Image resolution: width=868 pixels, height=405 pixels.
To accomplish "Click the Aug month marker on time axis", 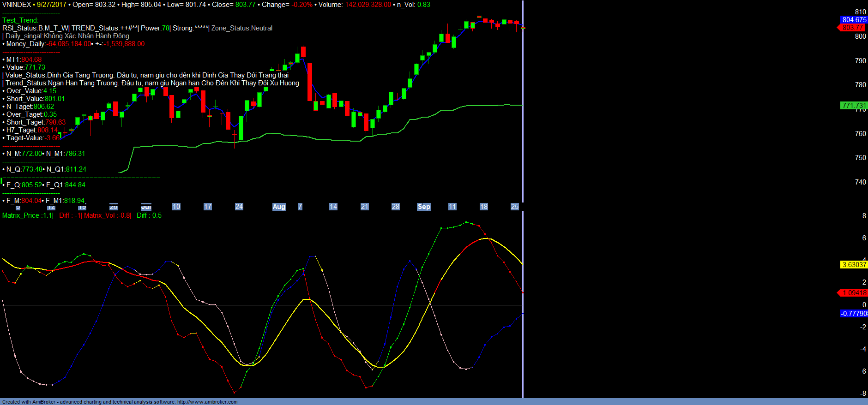I will [279, 207].
